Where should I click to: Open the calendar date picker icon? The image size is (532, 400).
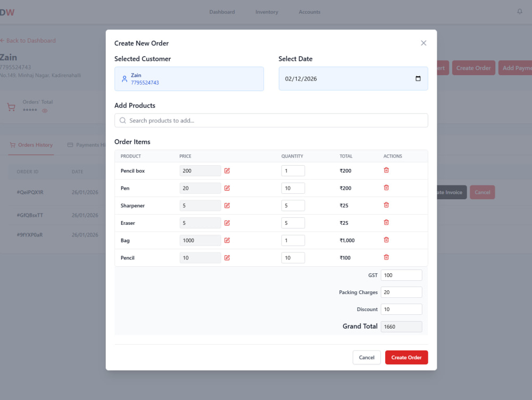pyautogui.click(x=418, y=78)
